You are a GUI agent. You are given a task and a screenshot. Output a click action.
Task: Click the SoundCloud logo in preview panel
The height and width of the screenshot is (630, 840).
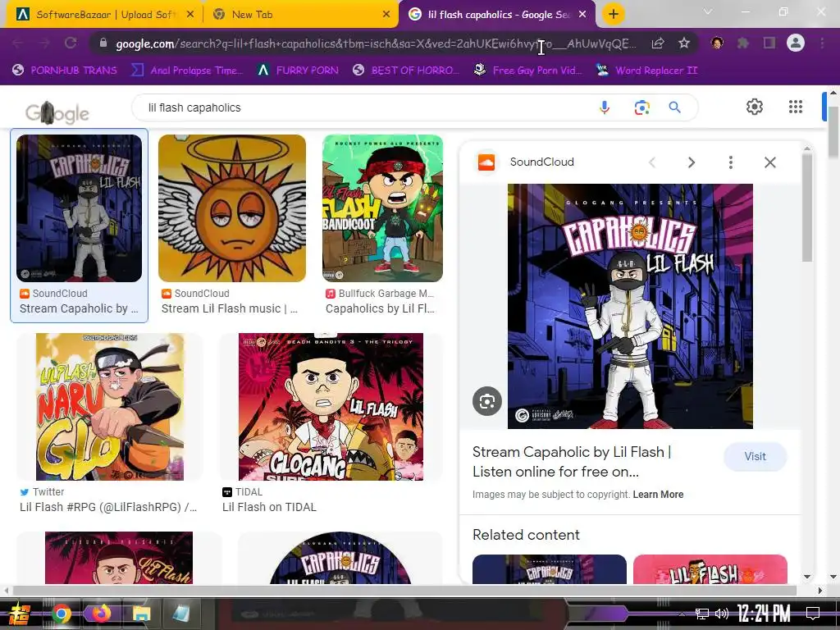[486, 162]
